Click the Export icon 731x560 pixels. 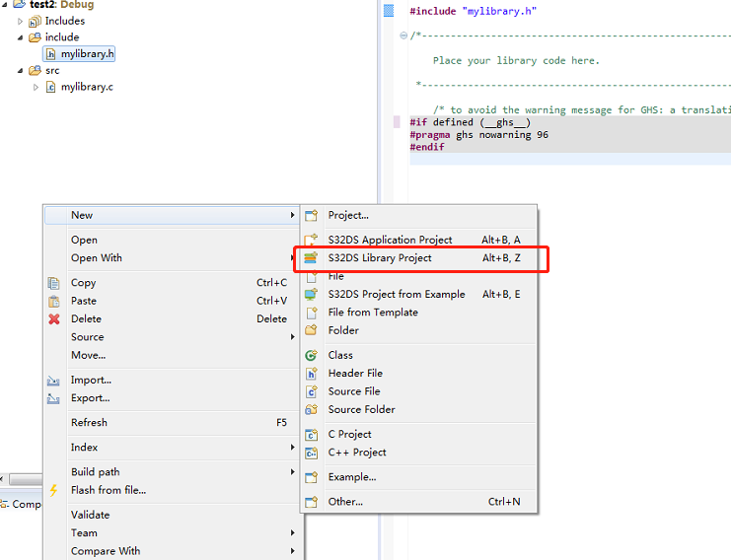(53, 398)
